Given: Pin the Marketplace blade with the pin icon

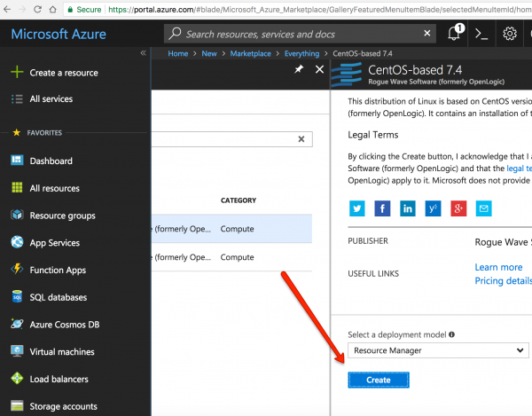Looking at the screenshot, I should [300, 70].
